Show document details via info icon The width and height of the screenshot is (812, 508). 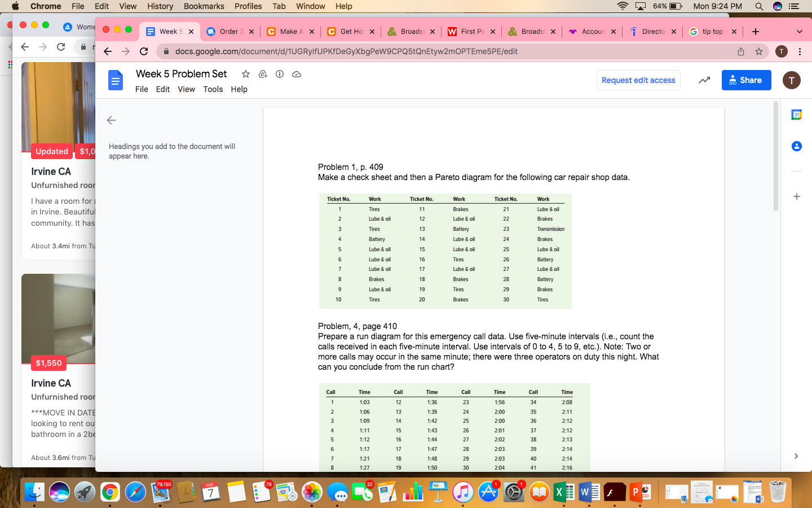280,74
